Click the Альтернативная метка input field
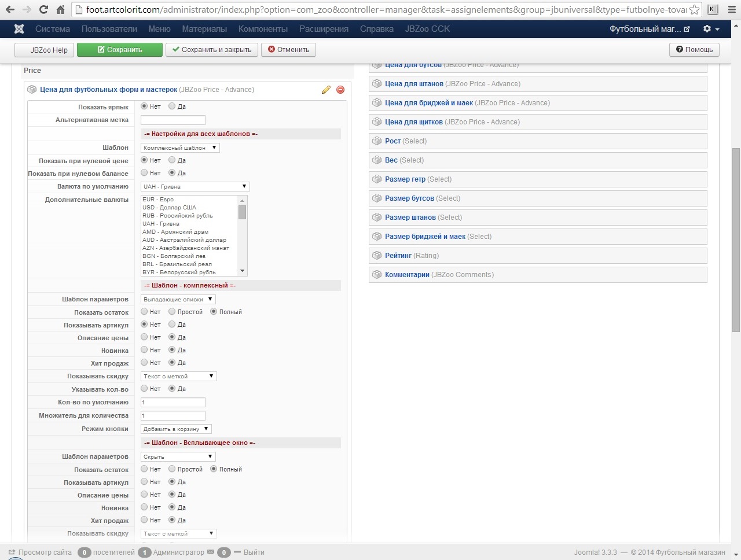Image resolution: width=741 pixels, height=560 pixels. (173, 120)
